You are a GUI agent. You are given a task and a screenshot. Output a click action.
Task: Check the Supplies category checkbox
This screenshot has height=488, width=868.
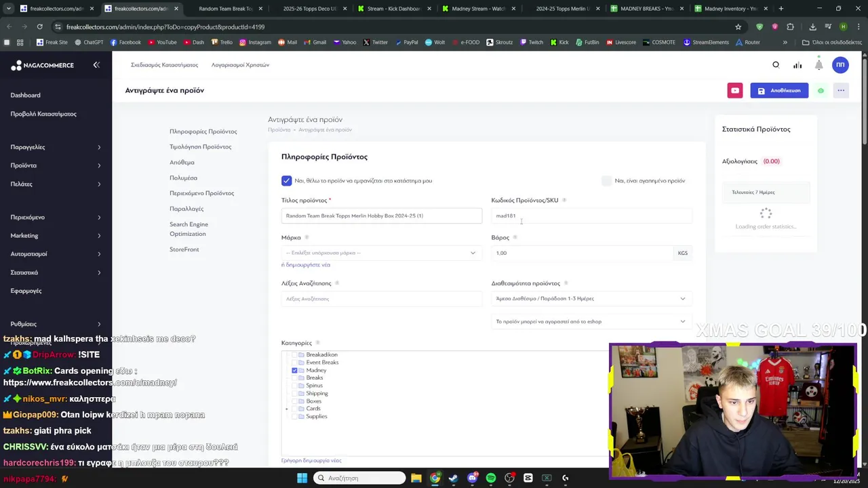tap(294, 417)
